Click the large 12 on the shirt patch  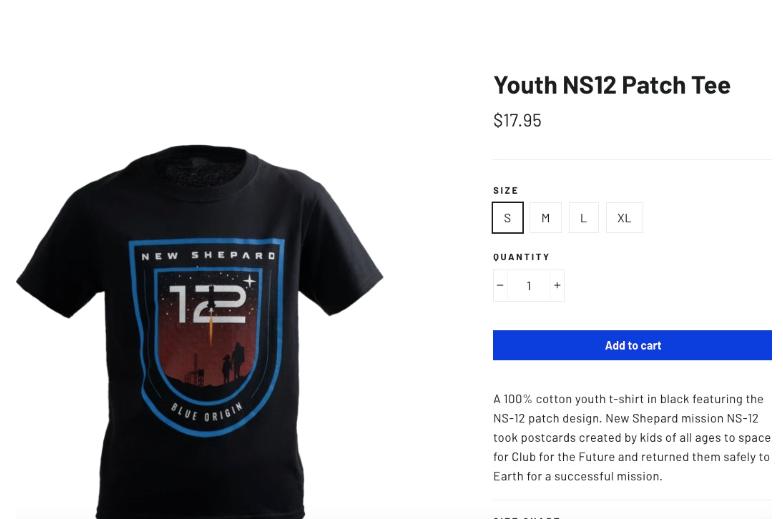(207, 304)
